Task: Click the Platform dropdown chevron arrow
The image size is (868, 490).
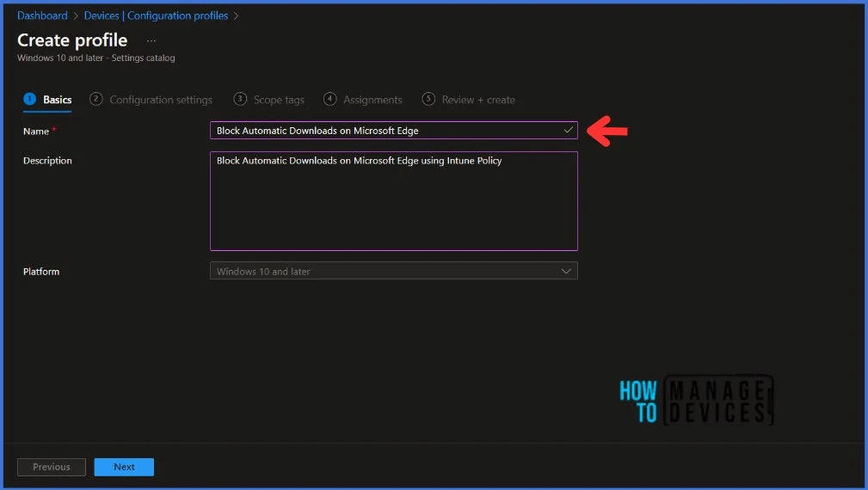Action: point(566,271)
